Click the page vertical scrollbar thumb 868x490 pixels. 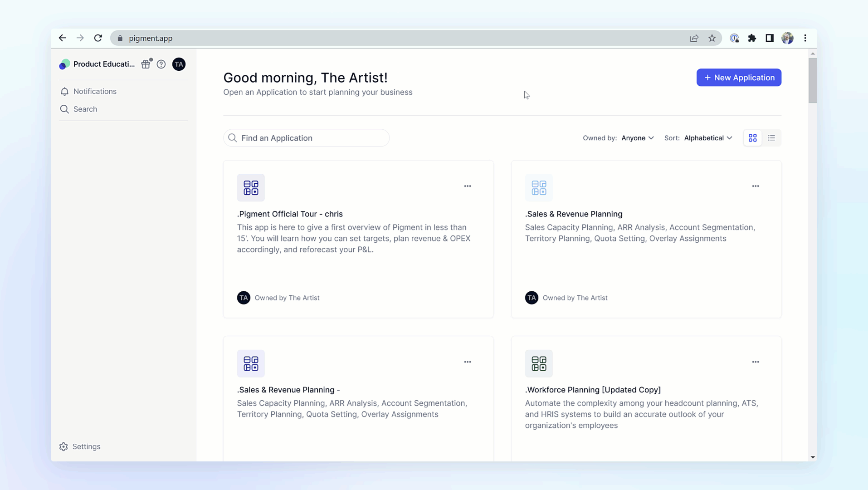click(x=813, y=80)
